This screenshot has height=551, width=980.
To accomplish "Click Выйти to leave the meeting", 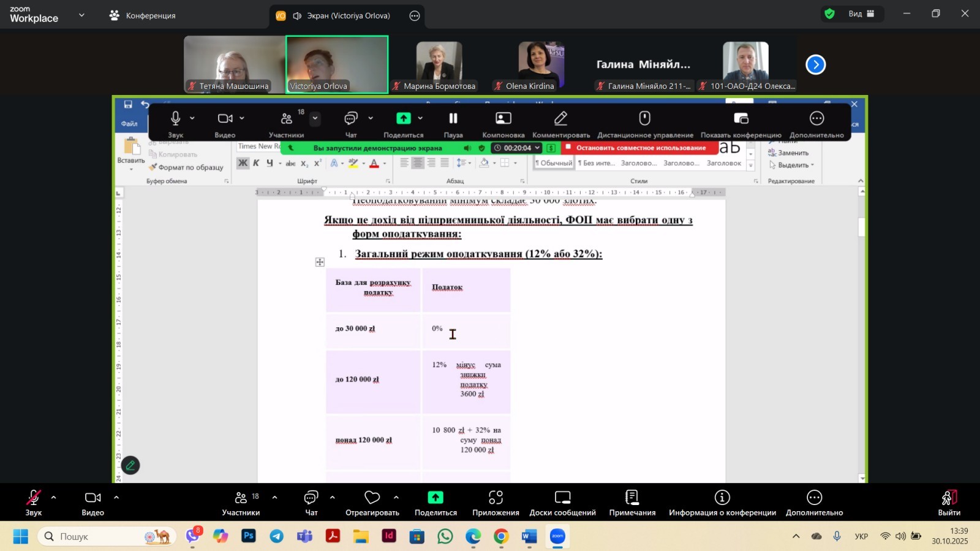I will [x=949, y=503].
